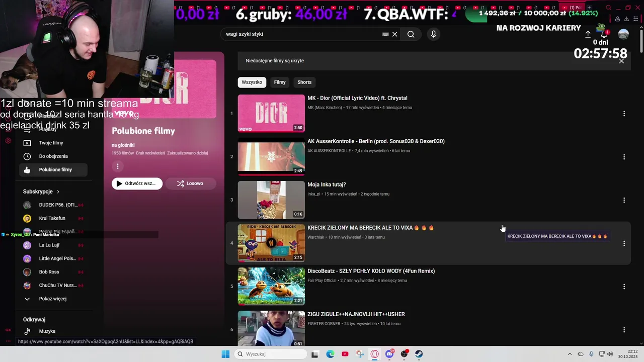Clear the search query with X

[395, 34]
